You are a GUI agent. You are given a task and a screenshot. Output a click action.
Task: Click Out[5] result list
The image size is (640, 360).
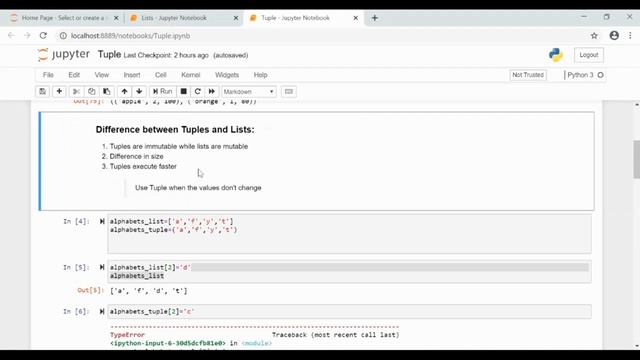pos(149,291)
